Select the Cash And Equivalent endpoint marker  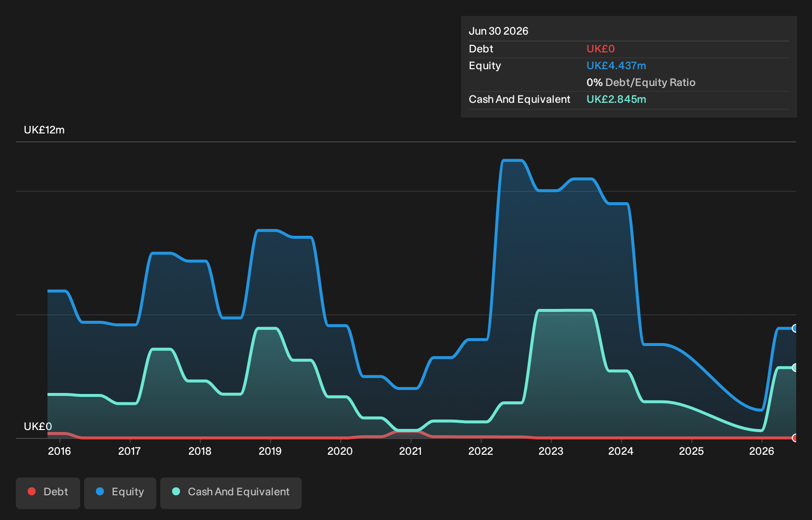[x=795, y=367]
